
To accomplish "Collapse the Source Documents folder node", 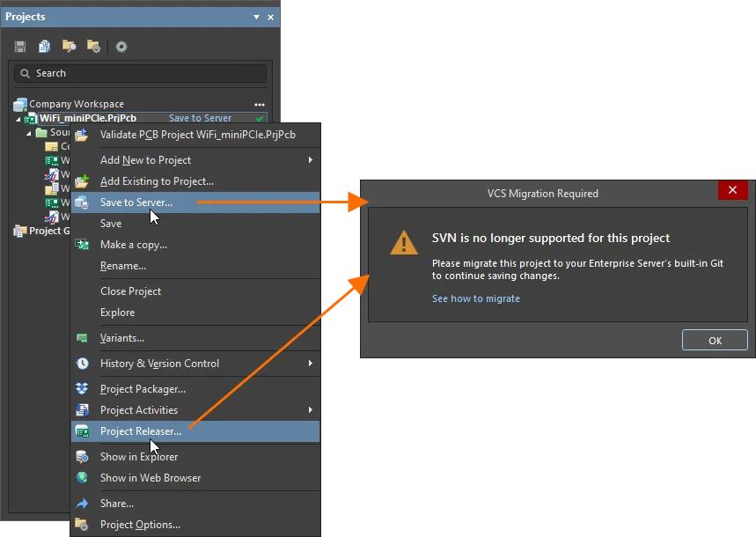I will coord(29,133).
